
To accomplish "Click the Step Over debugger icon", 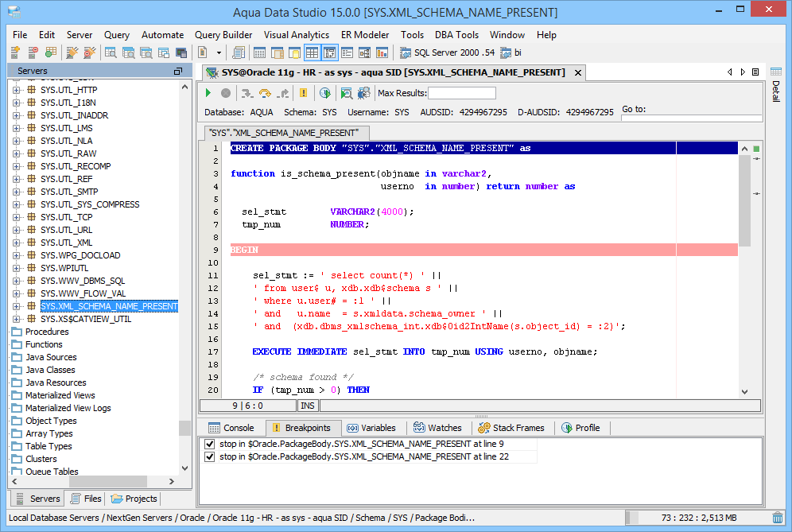I will click(x=265, y=93).
